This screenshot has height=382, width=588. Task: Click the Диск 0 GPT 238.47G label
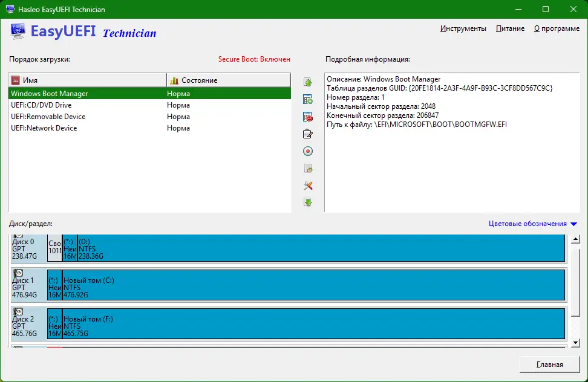click(x=25, y=249)
